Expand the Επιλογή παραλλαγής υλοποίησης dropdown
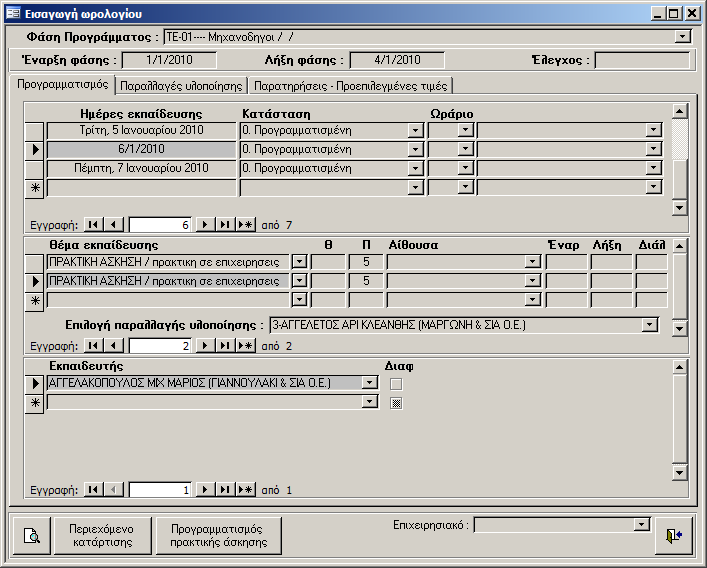 point(650,325)
